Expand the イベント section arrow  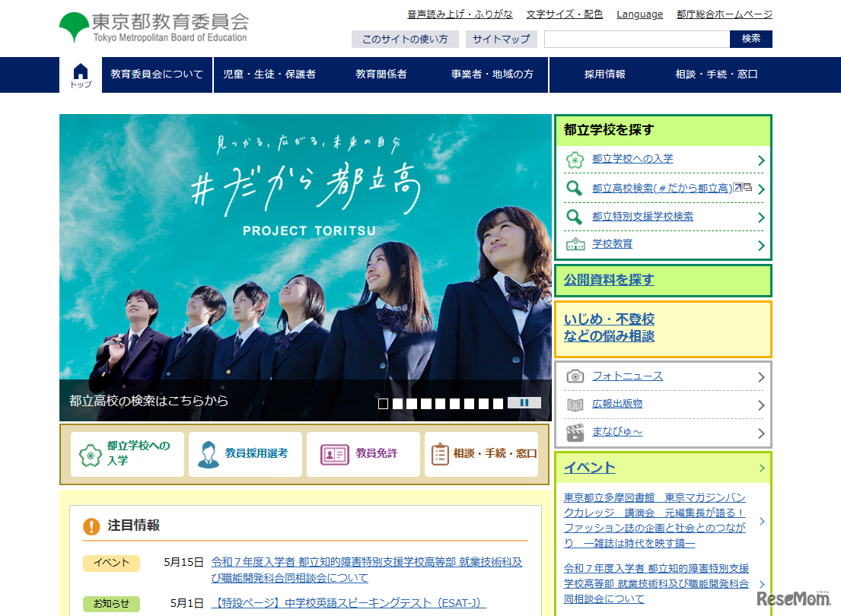pyautogui.click(x=762, y=468)
